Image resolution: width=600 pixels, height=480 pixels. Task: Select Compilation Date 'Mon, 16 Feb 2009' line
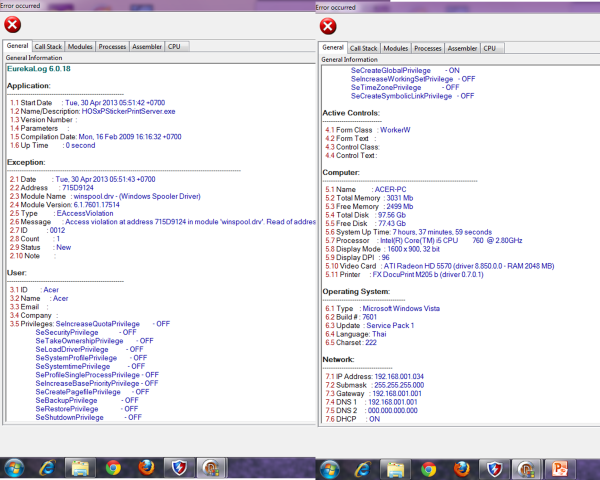click(96, 137)
